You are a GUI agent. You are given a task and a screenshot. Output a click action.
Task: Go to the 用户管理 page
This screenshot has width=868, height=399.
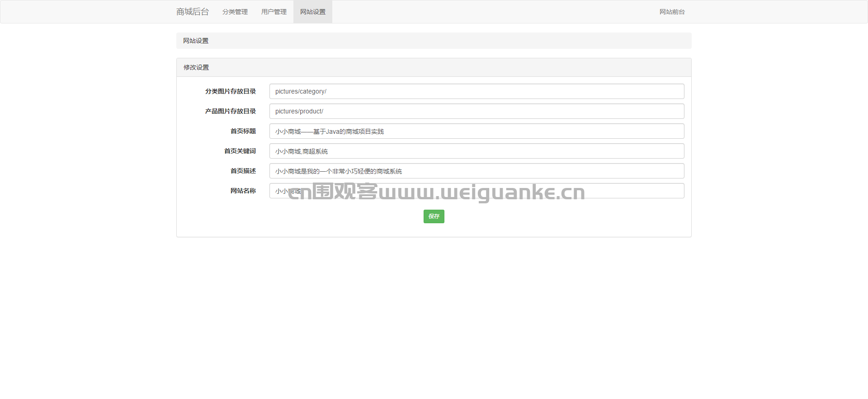274,12
